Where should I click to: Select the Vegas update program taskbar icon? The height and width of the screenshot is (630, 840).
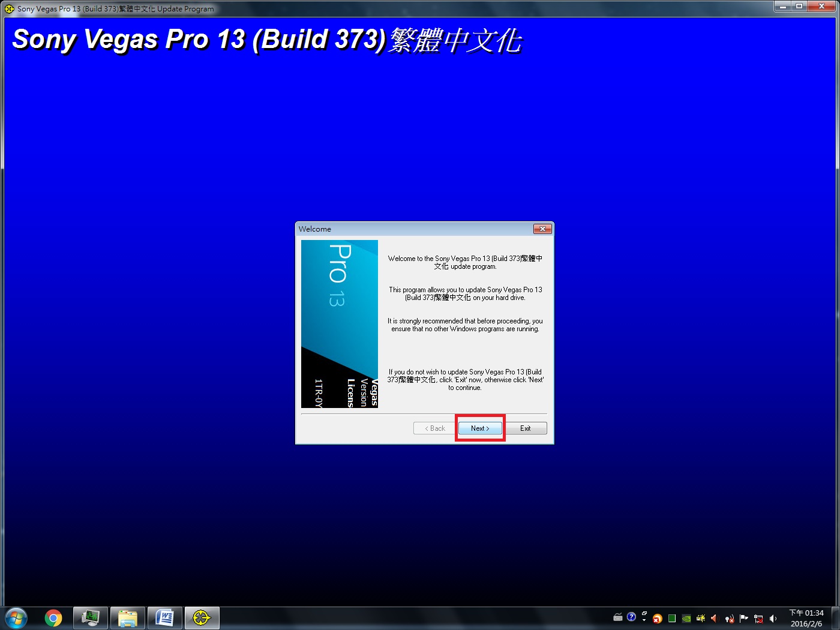coord(202,618)
